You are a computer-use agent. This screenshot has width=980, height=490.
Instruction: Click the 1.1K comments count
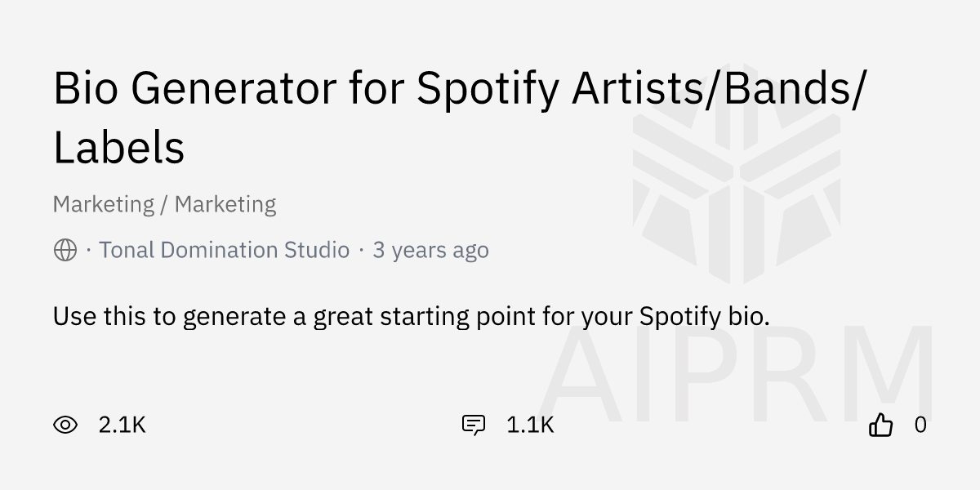[x=530, y=425]
